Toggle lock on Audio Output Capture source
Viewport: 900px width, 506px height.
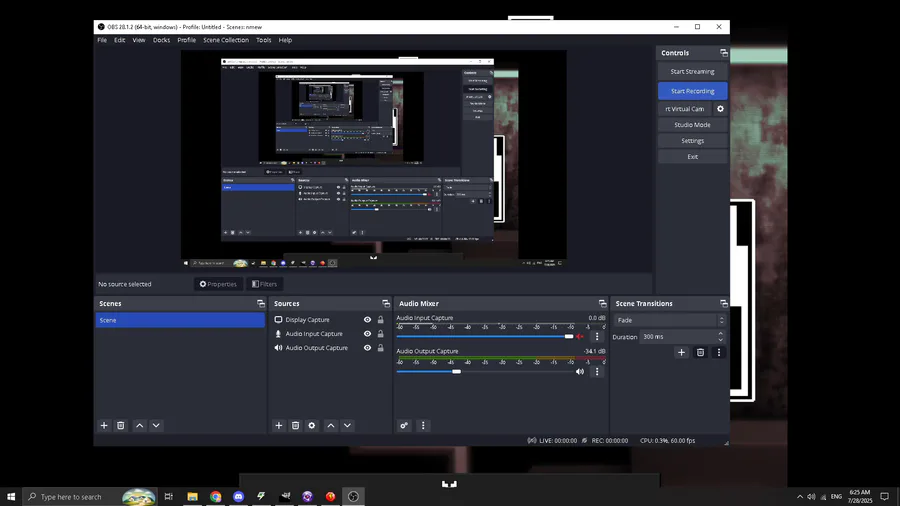click(381, 348)
